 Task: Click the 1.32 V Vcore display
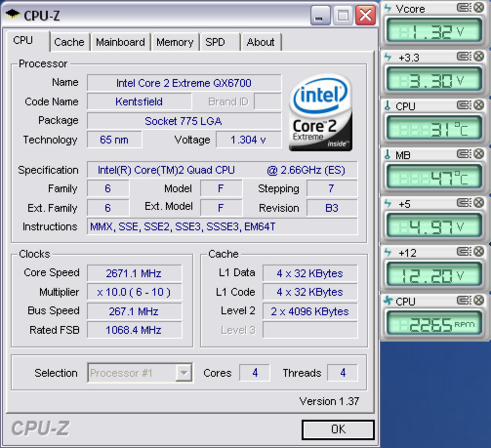434,31
